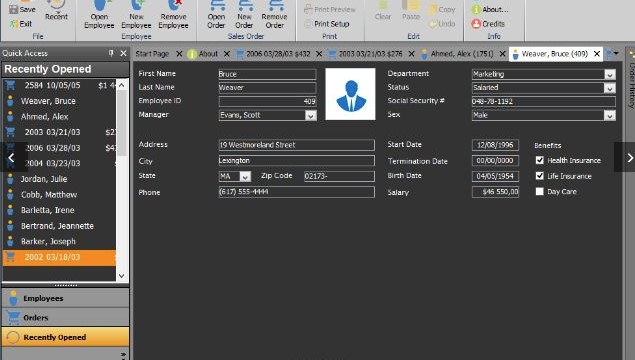Open the Employees navigation pane button
Viewport: 635px width, 360px height.
point(66,298)
